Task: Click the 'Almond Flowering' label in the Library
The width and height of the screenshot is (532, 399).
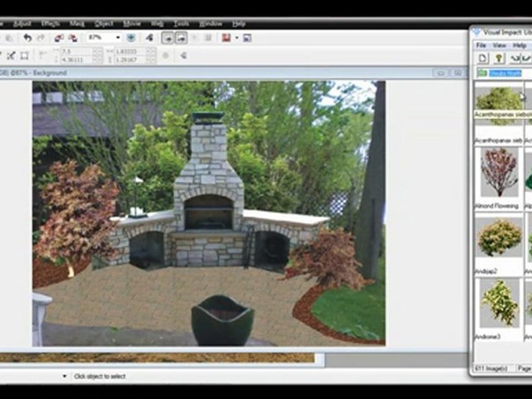Action: click(498, 206)
